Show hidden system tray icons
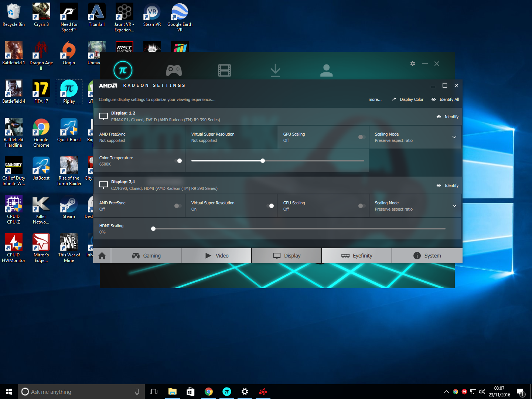The width and height of the screenshot is (532, 399). tap(447, 392)
